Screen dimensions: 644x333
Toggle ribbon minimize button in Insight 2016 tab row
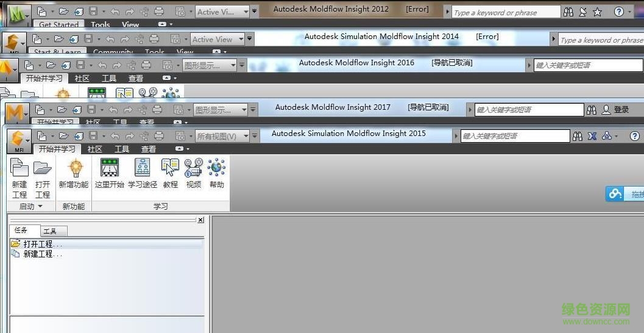click(166, 77)
